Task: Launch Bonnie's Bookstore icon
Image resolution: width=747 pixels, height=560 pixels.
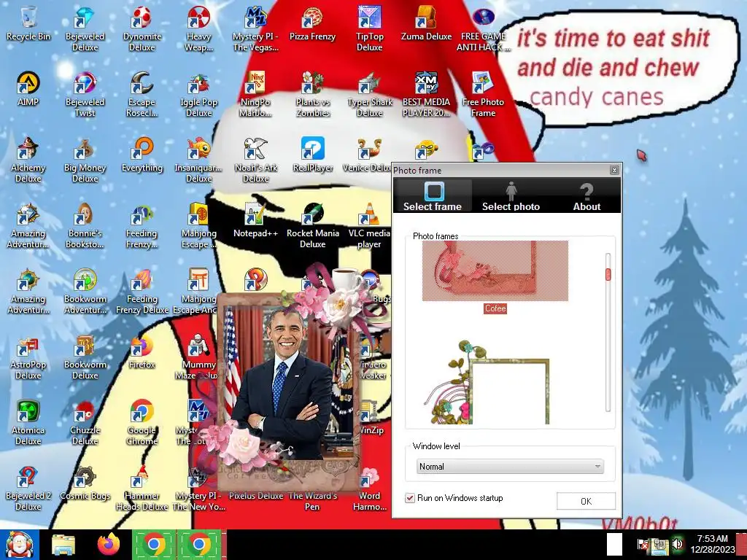Action: point(85,226)
